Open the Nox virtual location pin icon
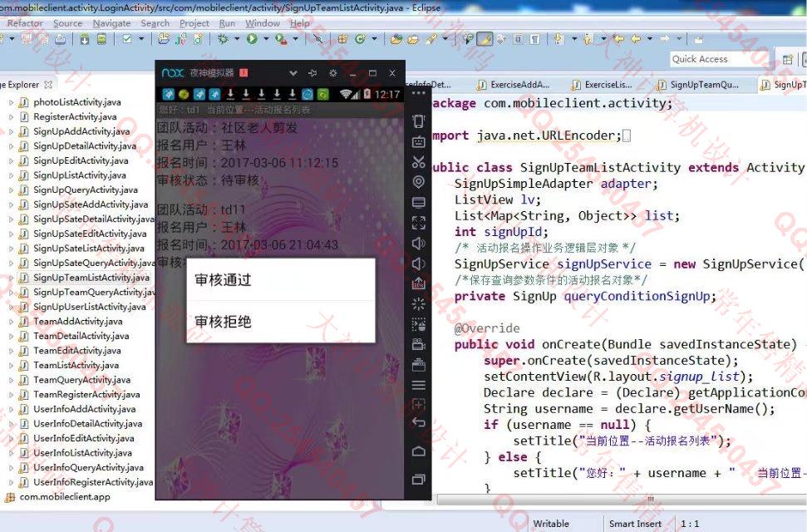 point(419,182)
